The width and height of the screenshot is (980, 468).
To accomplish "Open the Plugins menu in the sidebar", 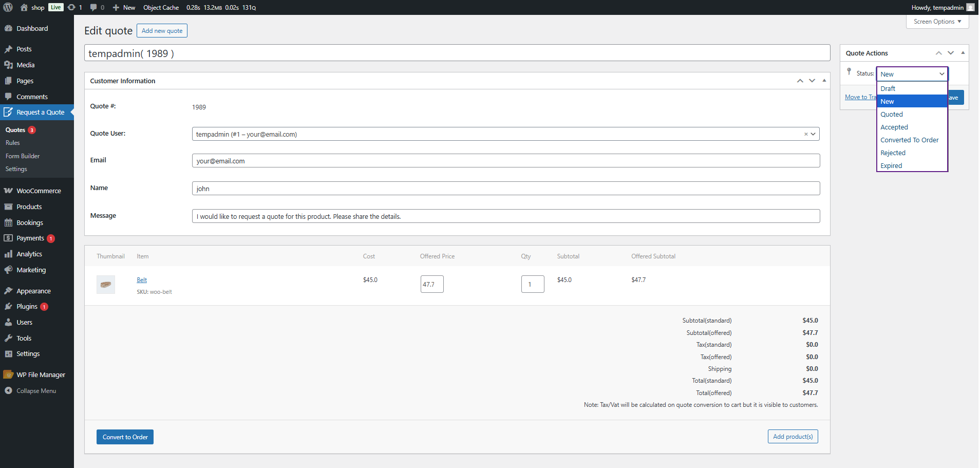I will 27,307.
